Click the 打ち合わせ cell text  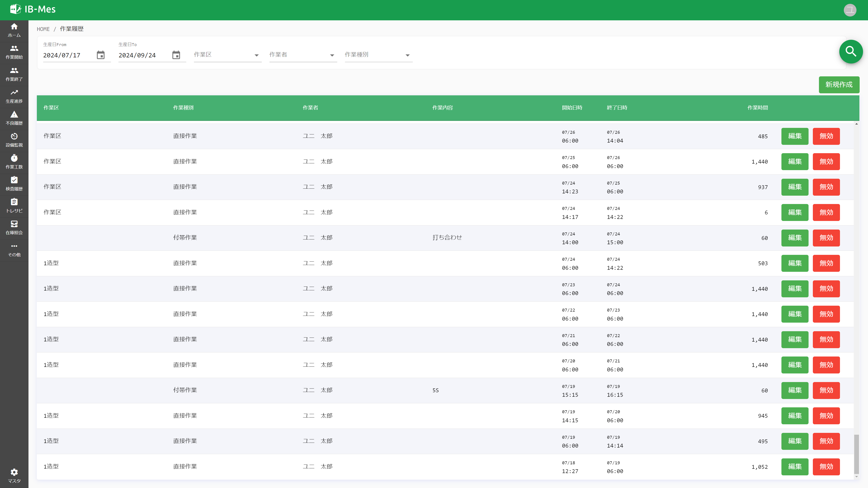pos(447,238)
